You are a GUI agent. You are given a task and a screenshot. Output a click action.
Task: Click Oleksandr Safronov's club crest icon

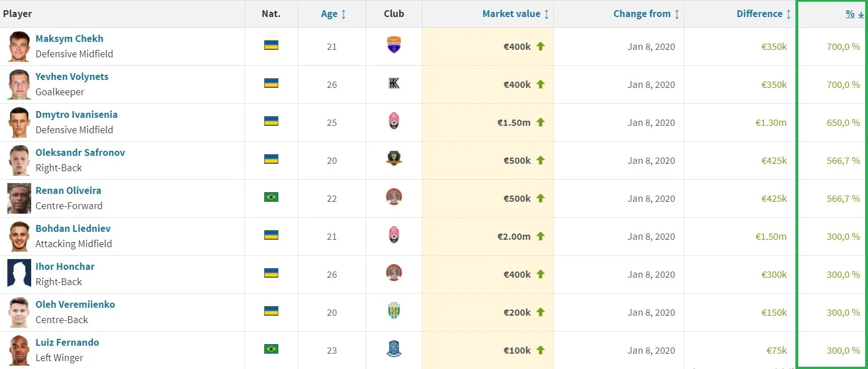(393, 159)
